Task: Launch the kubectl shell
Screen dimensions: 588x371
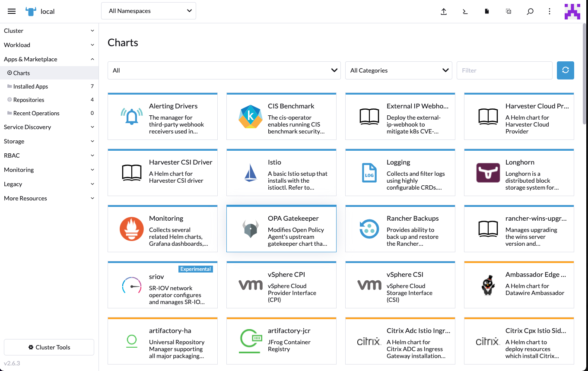Action: point(465,11)
